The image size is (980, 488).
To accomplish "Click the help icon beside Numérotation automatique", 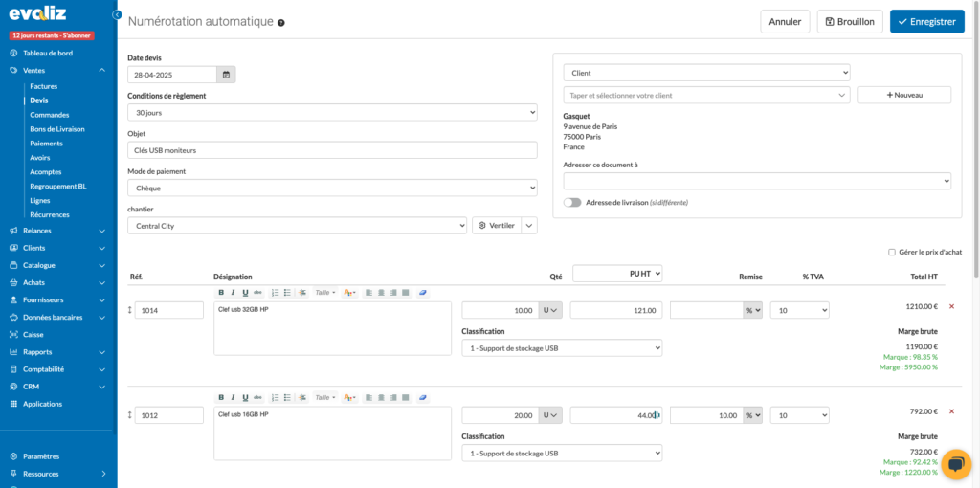I will pos(281,22).
